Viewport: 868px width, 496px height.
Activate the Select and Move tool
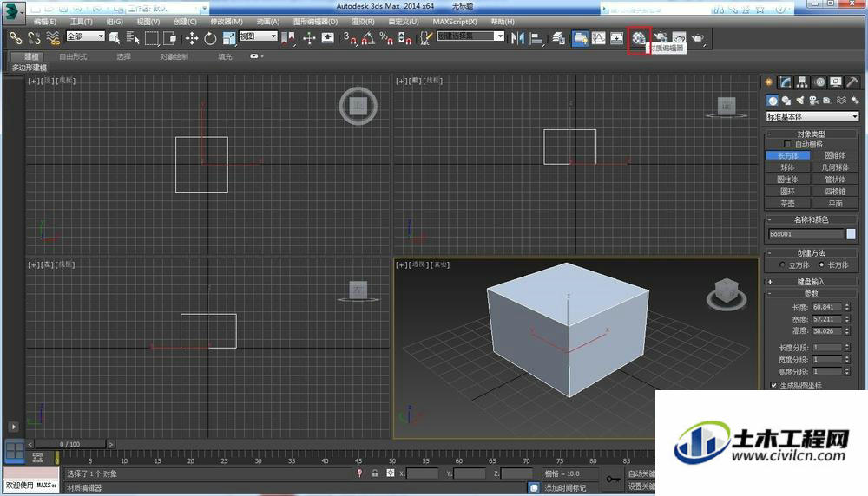point(192,38)
